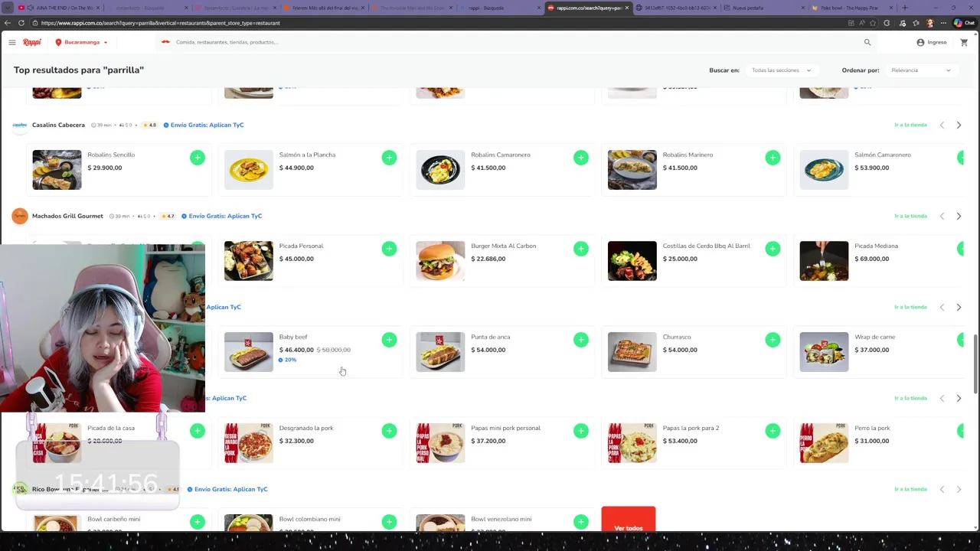Open the Picada Mediana thumbnail
The width and height of the screenshot is (980, 551).
(x=824, y=261)
